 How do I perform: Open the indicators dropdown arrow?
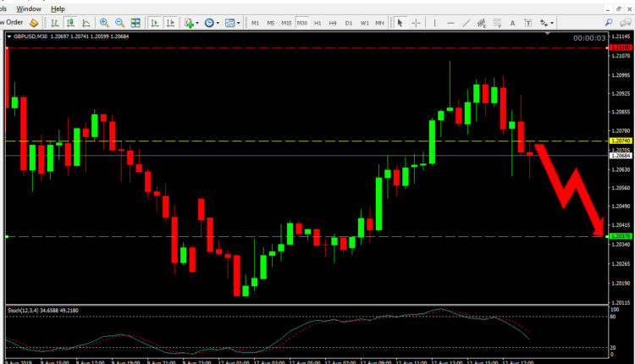pos(197,23)
